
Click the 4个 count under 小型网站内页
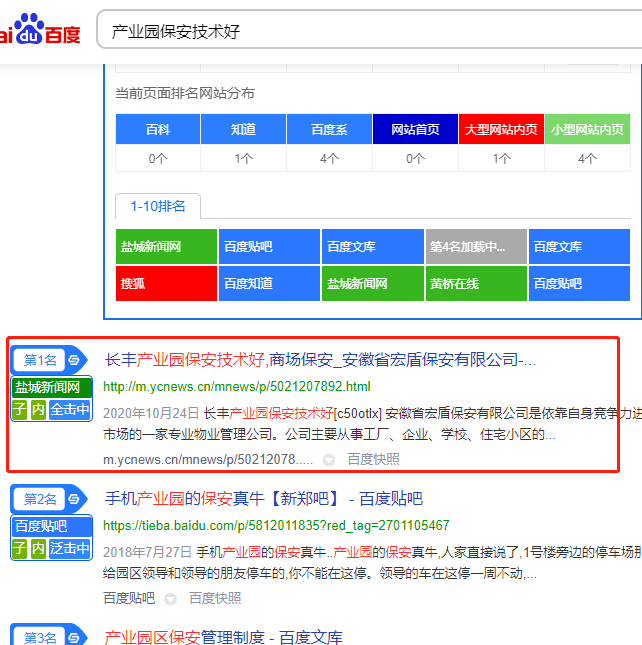pos(587,158)
